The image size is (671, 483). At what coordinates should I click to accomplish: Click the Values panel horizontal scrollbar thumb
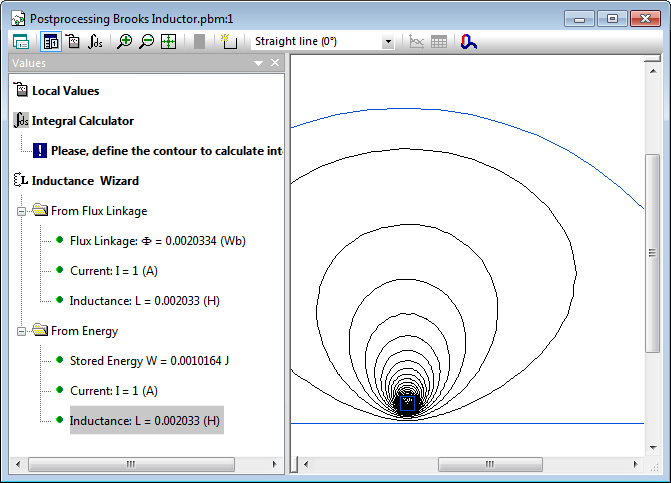[x=131, y=464]
